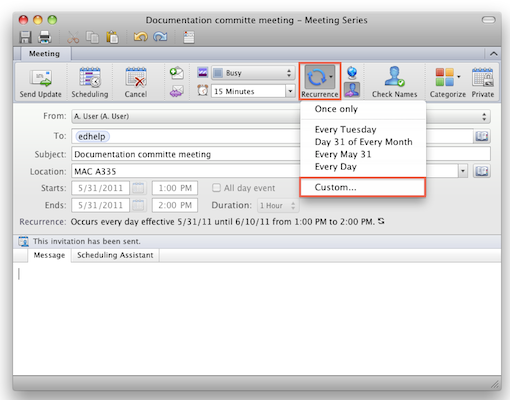This screenshot has height=400, width=510.
Task: Switch to the Scheduling Assistant tab
Action: point(115,255)
